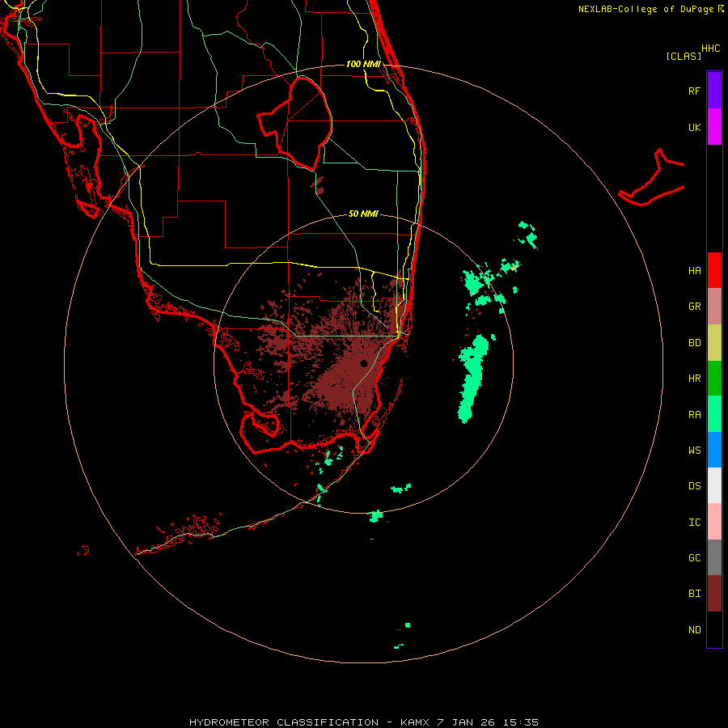This screenshot has height=728, width=728.
Task: Click the 50 NMI range ring label
Action: click(x=363, y=214)
